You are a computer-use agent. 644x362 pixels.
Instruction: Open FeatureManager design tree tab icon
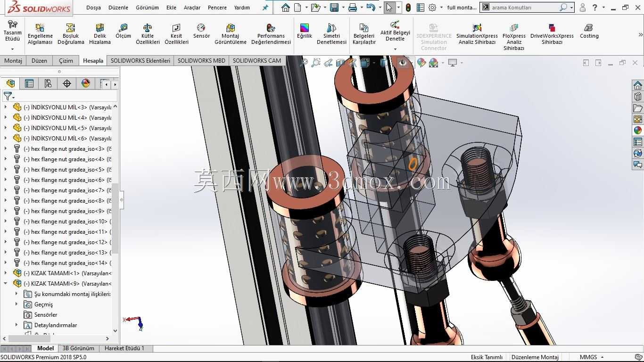point(10,83)
